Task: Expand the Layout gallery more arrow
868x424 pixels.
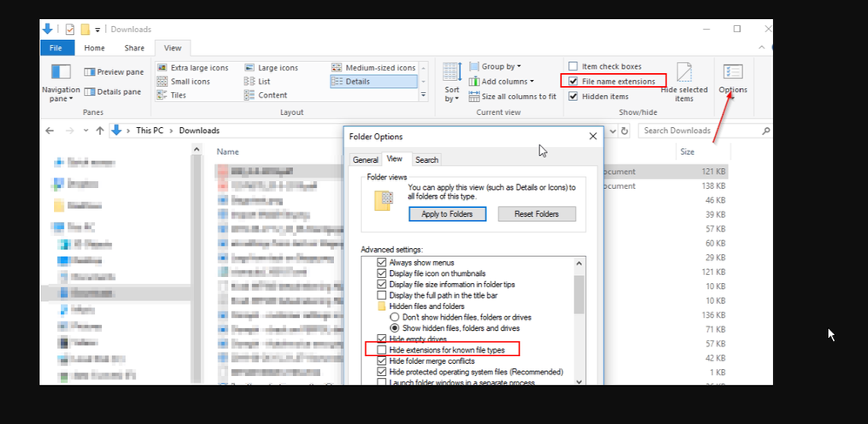Action: pos(424,95)
